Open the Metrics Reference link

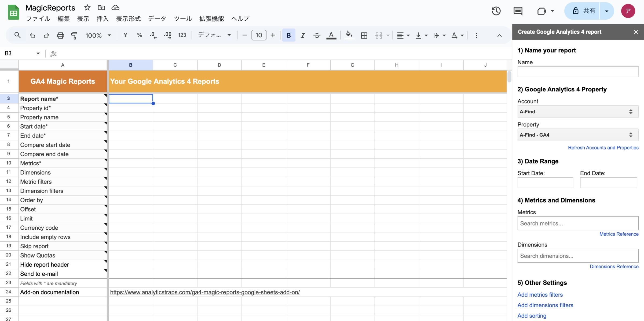(619, 234)
